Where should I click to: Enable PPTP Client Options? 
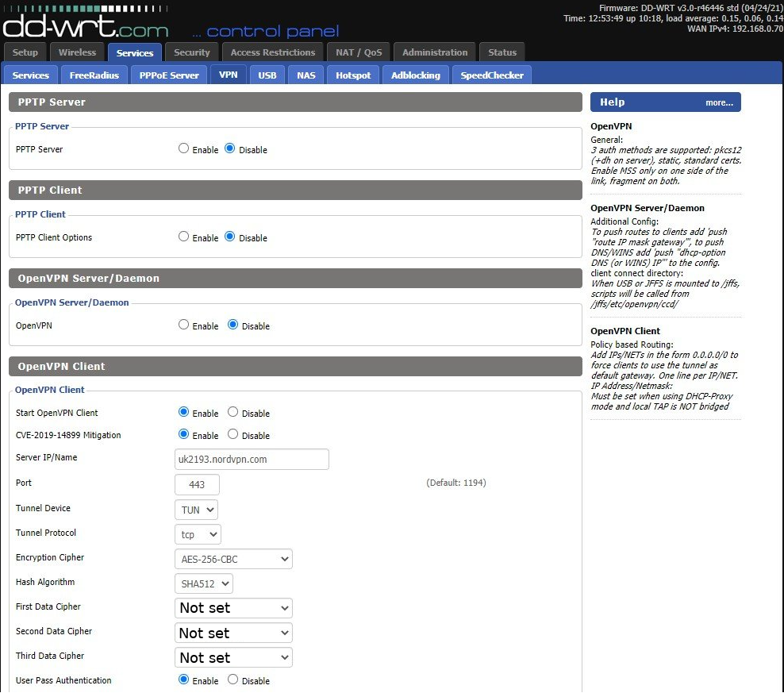coord(184,237)
